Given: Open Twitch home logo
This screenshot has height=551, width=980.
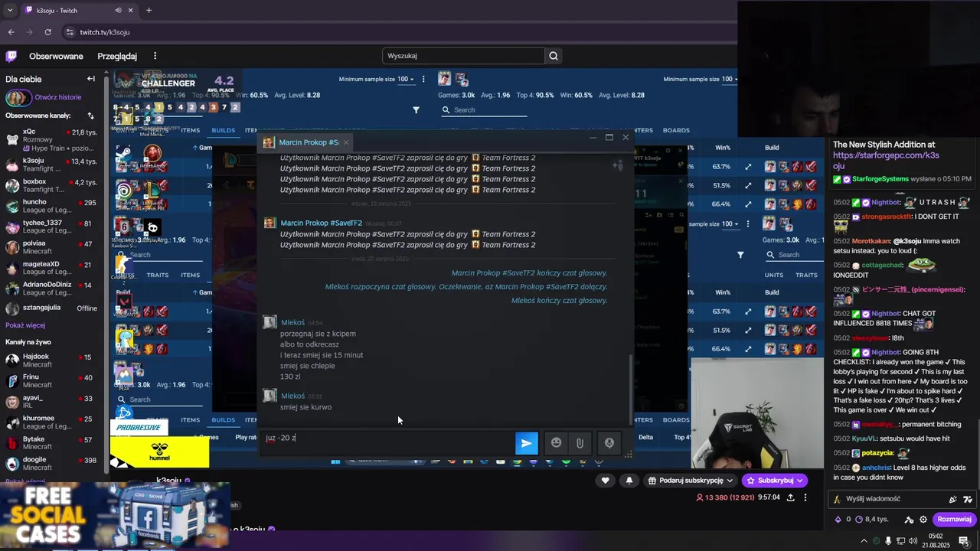Looking at the screenshot, I should 11,56.
